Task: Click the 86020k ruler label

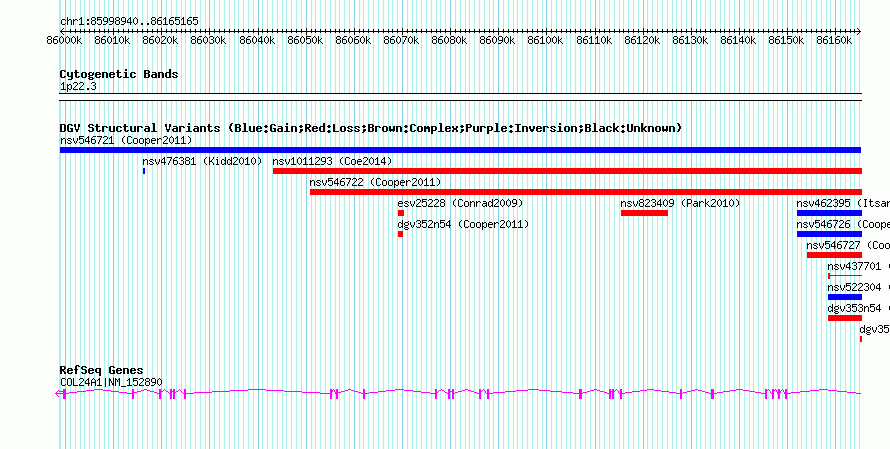Action: (161, 41)
